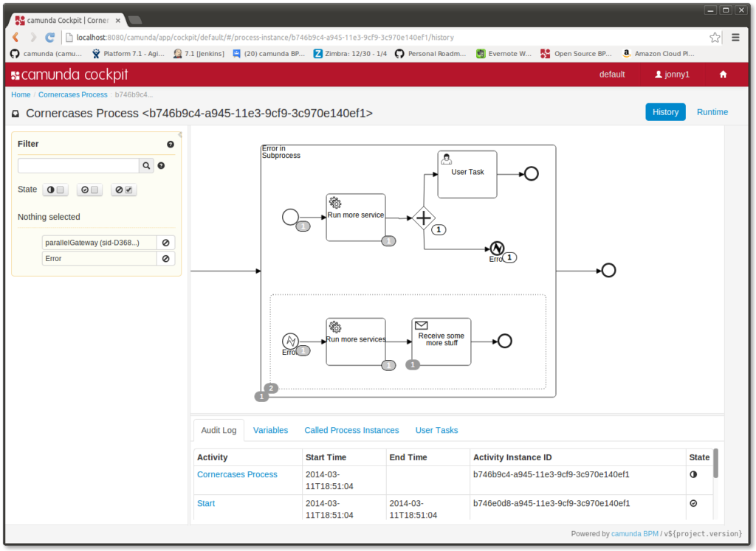
Task: Click the Receive some more stuff task
Action: (x=441, y=341)
